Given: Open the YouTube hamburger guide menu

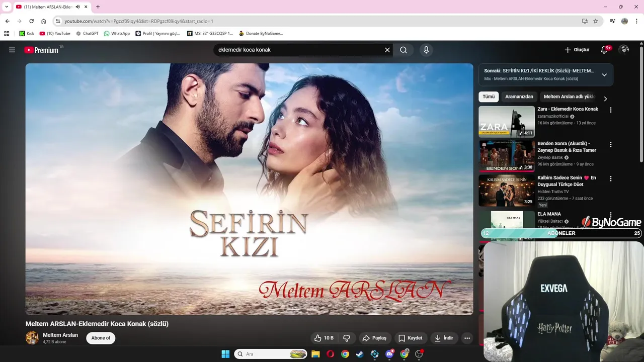Looking at the screenshot, I should [12, 50].
